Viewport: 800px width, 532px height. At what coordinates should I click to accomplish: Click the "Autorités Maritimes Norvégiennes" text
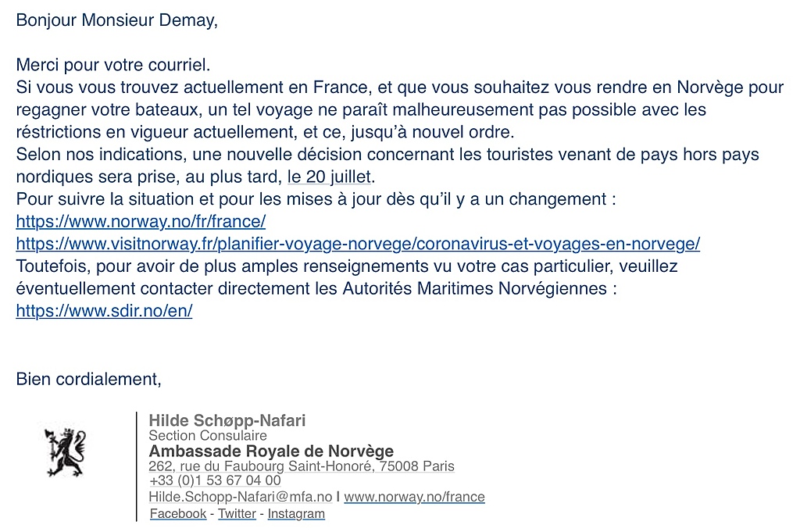474,289
